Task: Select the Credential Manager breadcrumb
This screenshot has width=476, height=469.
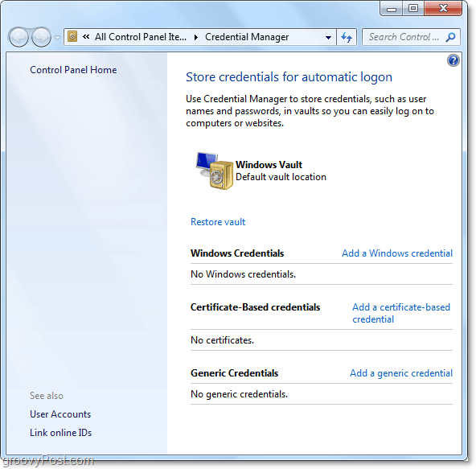Action: [x=247, y=37]
